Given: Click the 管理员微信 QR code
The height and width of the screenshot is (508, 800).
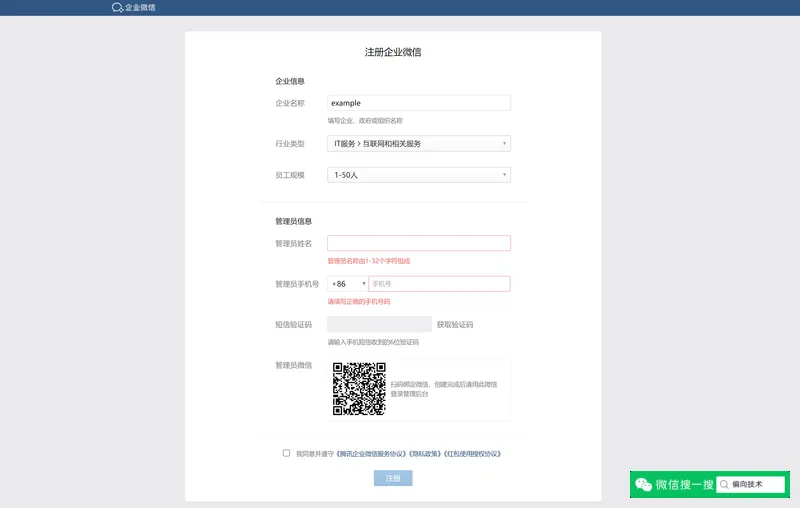Looking at the screenshot, I should point(359,389).
